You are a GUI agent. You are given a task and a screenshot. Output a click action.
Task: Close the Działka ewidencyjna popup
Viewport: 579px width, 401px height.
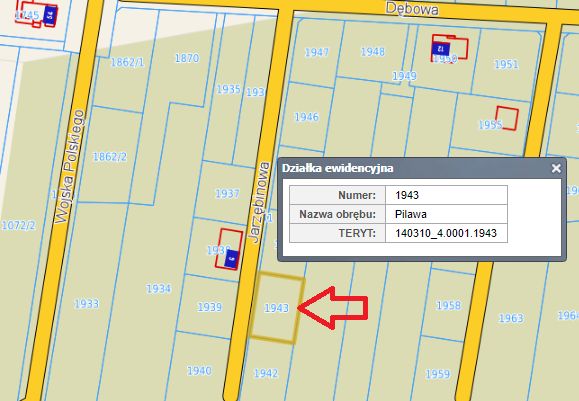[x=556, y=168]
